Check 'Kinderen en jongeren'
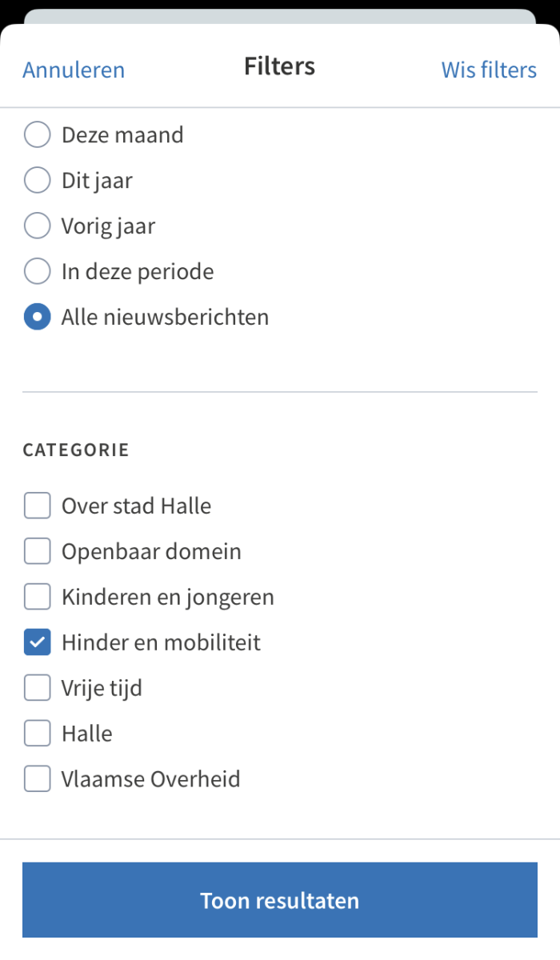Image resolution: width=560 pixels, height=960 pixels. (x=36, y=597)
